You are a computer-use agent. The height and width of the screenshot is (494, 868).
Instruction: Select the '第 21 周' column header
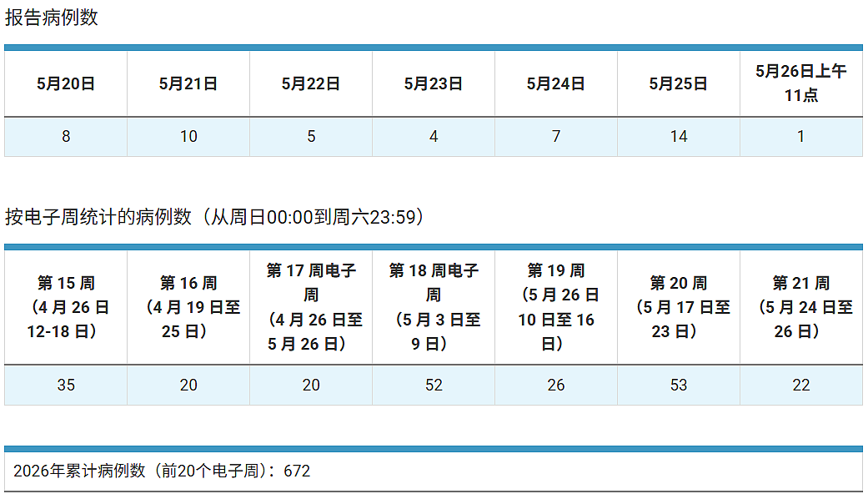point(801,307)
